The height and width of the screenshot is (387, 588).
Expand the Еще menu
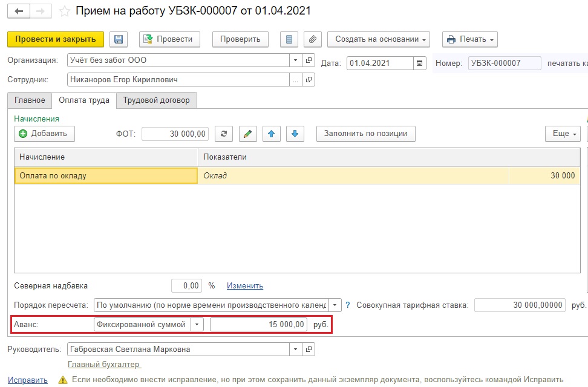click(x=563, y=134)
